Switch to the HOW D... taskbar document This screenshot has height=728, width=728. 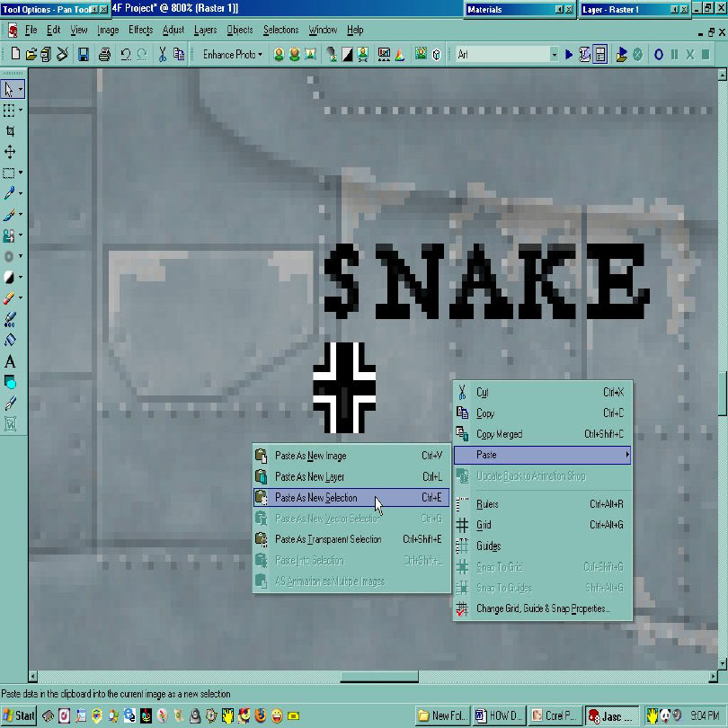499,715
